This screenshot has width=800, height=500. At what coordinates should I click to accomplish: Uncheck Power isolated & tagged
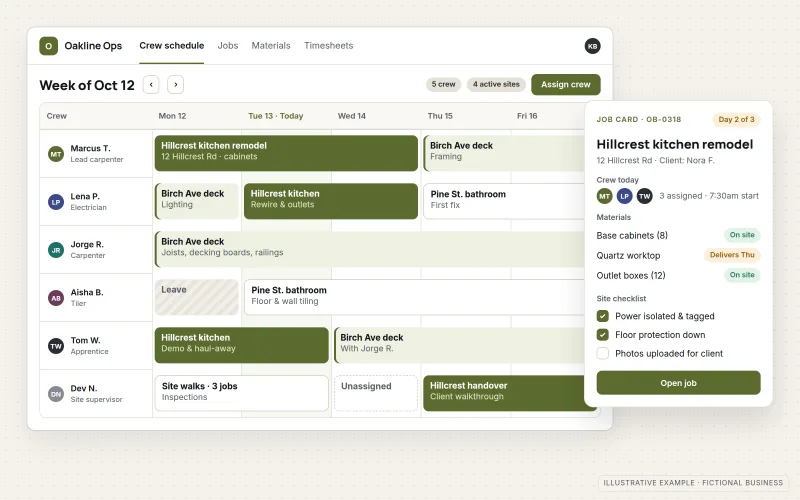pos(603,316)
